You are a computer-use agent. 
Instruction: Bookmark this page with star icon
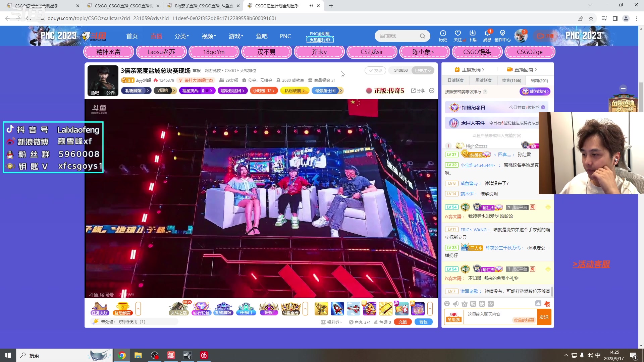click(591, 18)
